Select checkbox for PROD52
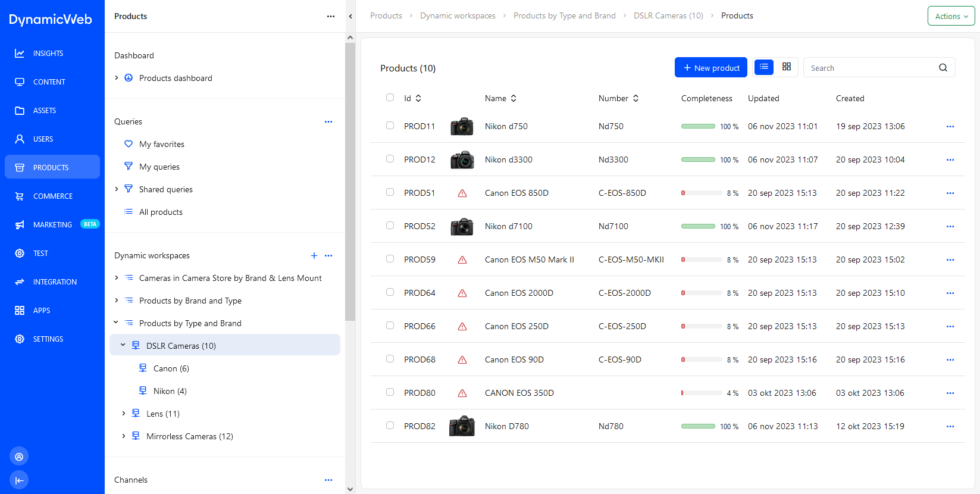The height and width of the screenshot is (494, 980). pos(390,226)
